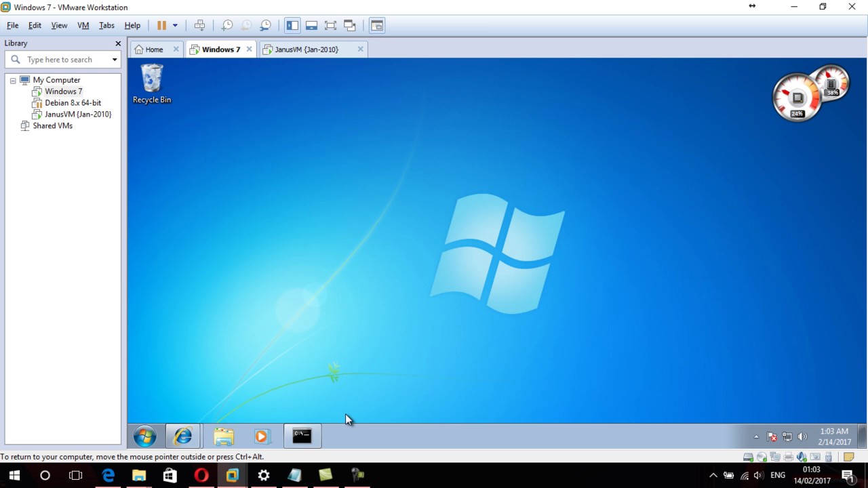Open the Tabs menu
868x488 pixels.
pos(106,25)
